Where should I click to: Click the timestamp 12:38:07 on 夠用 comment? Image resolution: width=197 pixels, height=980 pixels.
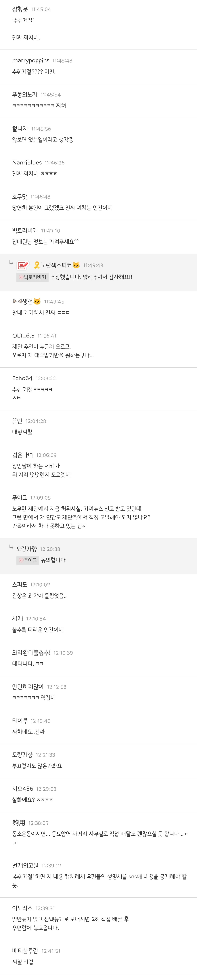click(38, 823)
